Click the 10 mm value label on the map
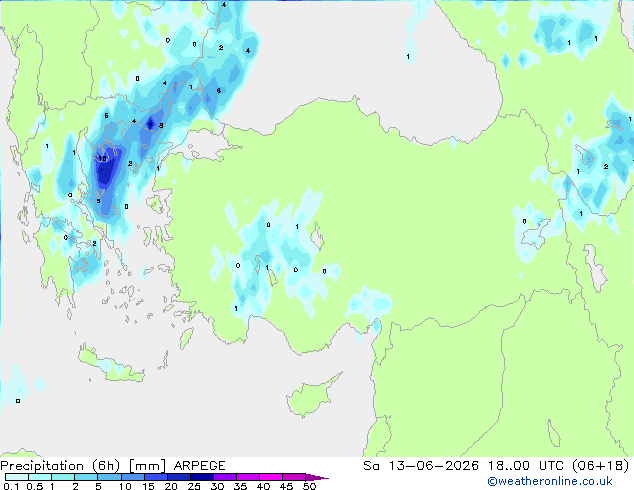Viewport: 634px width, 490px height. 103,158
